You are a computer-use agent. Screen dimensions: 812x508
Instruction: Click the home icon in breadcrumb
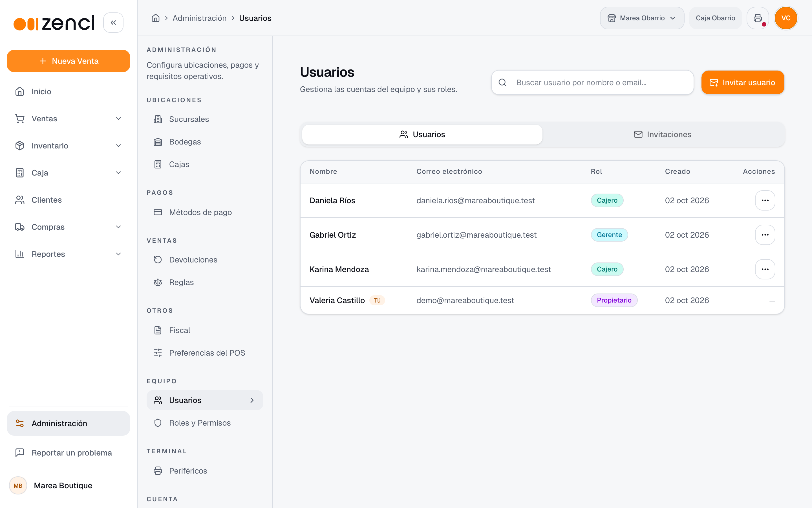(x=155, y=18)
